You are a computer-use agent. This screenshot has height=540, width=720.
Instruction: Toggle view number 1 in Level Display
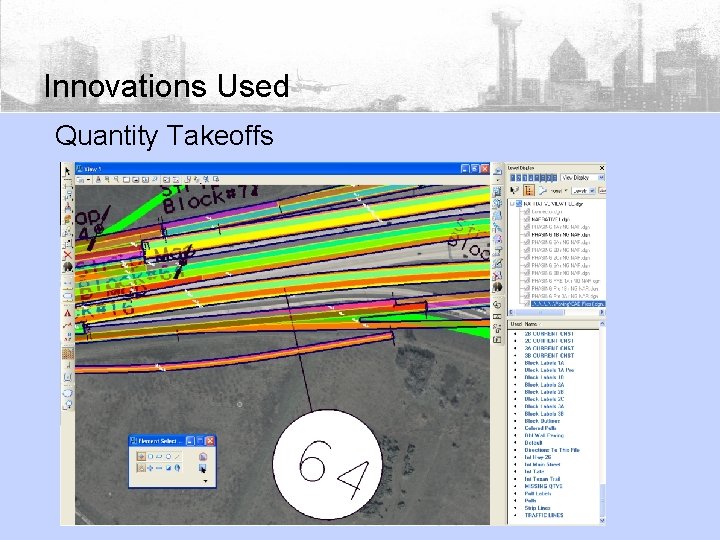point(513,178)
